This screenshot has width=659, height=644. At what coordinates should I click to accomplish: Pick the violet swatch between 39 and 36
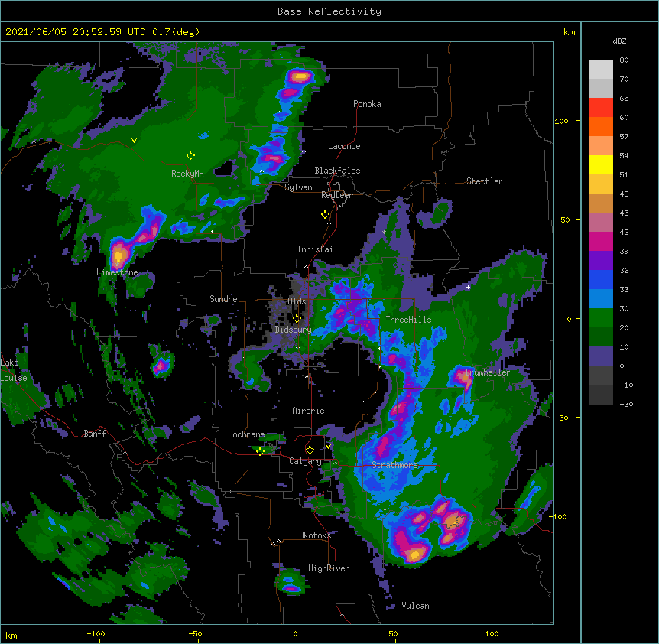pyautogui.click(x=601, y=261)
